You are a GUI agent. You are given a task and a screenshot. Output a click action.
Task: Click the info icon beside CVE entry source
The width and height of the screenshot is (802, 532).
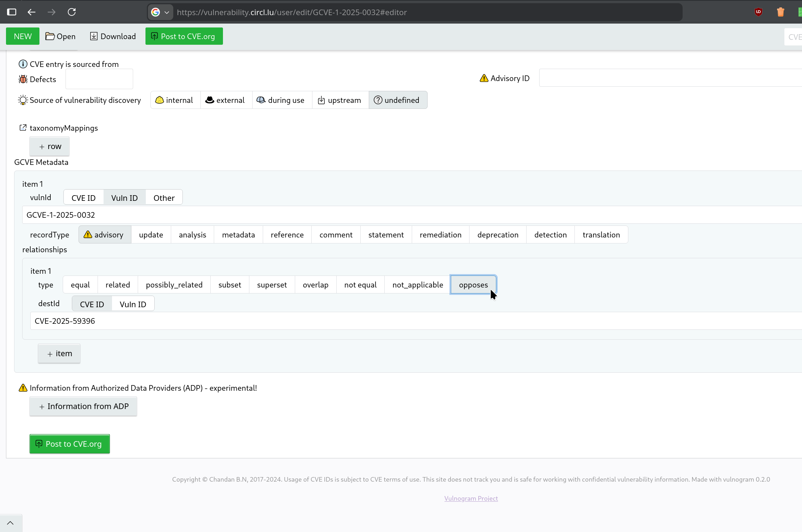tap(23, 64)
